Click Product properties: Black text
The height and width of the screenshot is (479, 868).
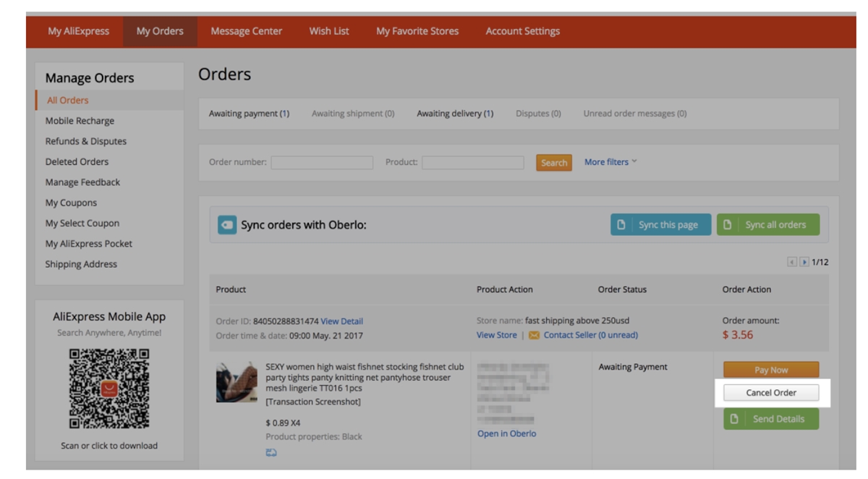[x=314, y=437]
